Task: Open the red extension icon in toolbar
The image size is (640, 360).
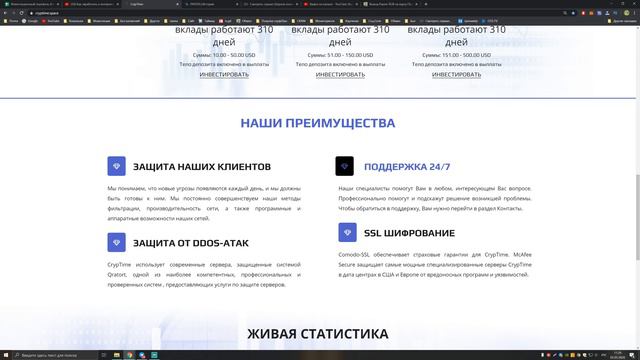Action: coord(583,13)
